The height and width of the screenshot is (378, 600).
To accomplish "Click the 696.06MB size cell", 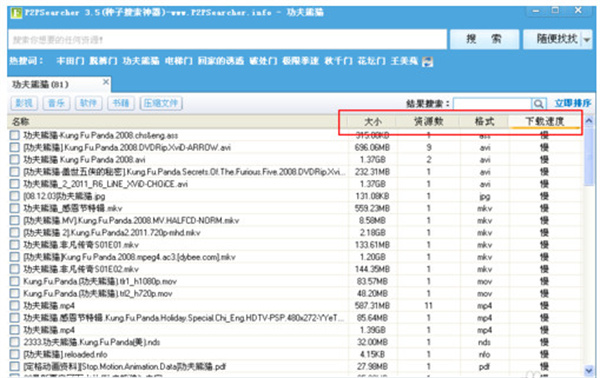I will (372, 147).
